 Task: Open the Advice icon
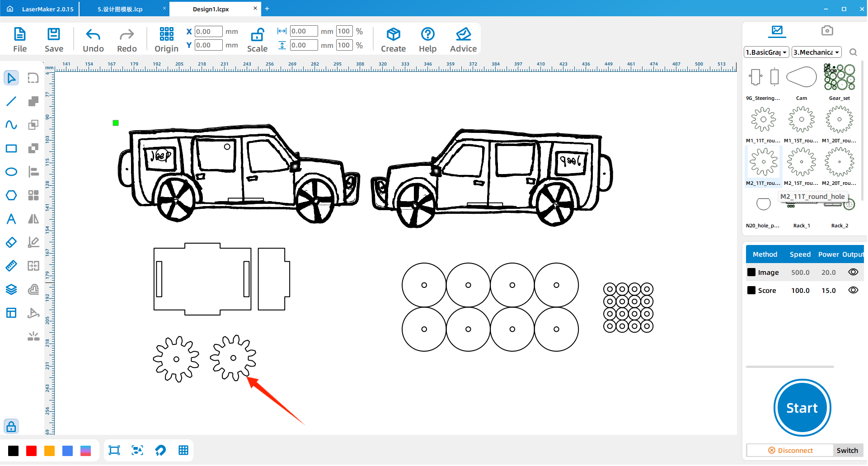463,34
